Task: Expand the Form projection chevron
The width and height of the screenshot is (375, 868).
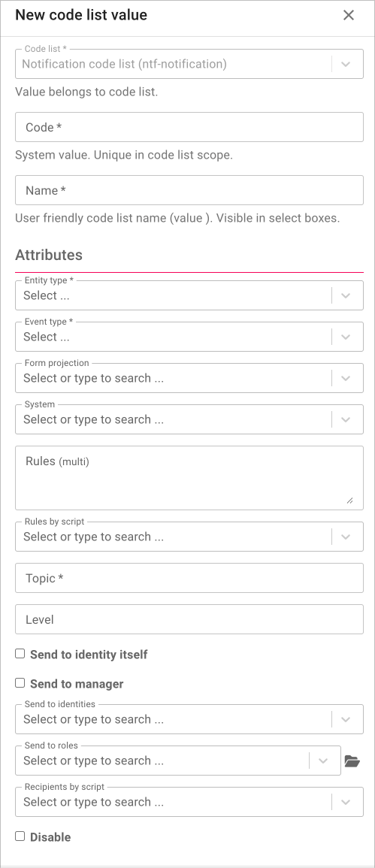Action: tap(346, 378)
